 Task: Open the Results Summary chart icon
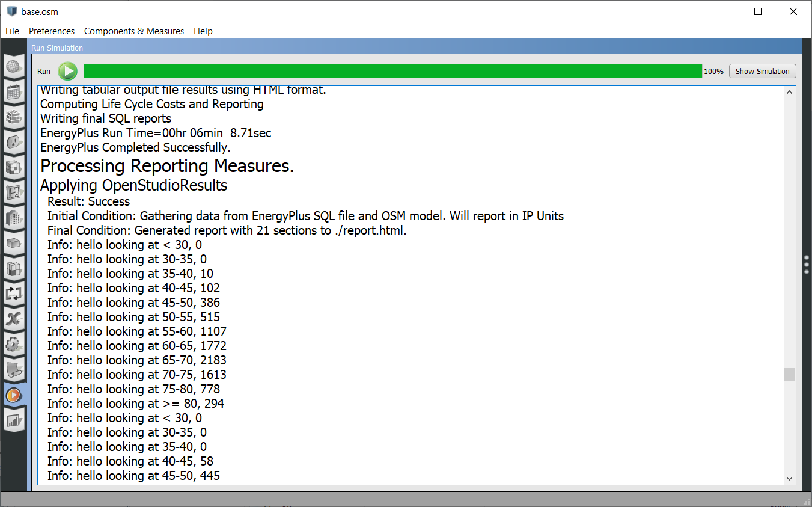[x=14, y=420]
